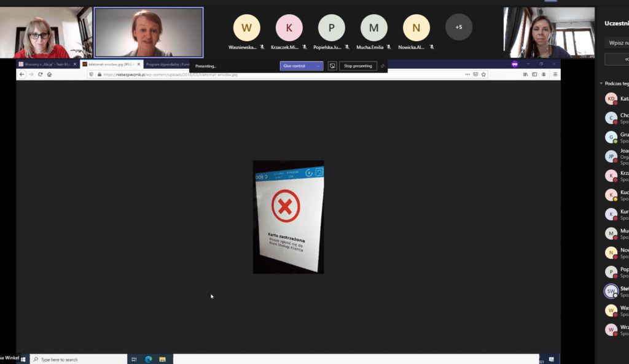
Task: Select the self-view video by the window
Action: [549, 33]
